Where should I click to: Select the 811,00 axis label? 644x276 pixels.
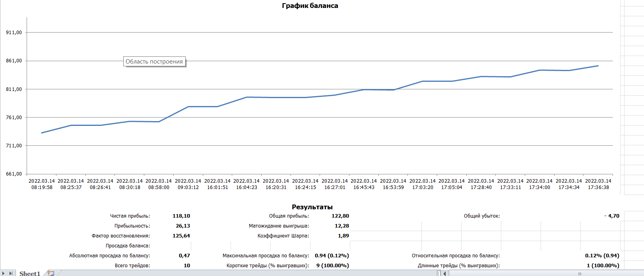(x=14, y=89)
